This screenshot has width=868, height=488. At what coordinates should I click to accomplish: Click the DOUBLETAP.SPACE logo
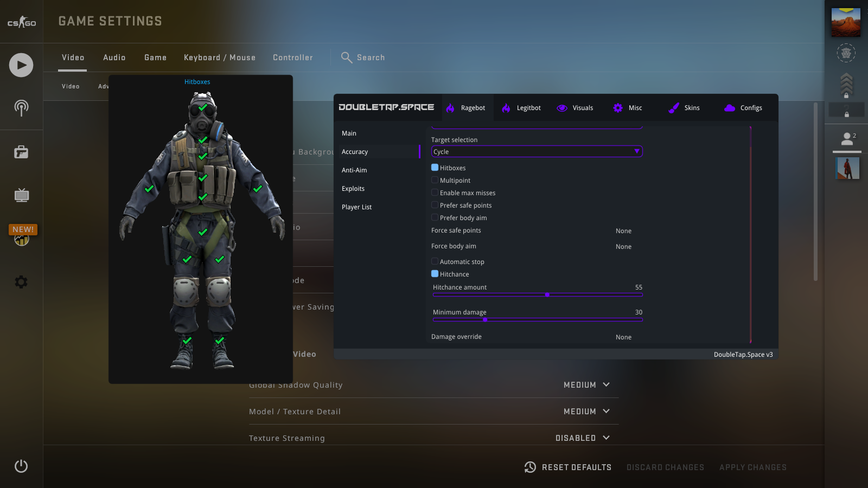click(386, 107)
